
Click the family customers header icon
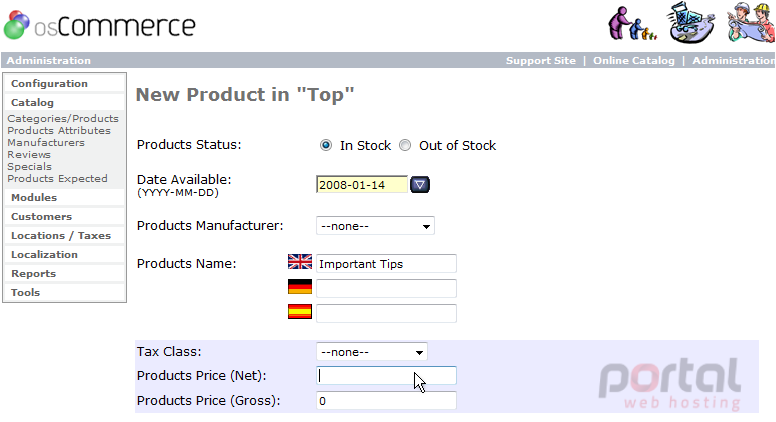(632, 23)
